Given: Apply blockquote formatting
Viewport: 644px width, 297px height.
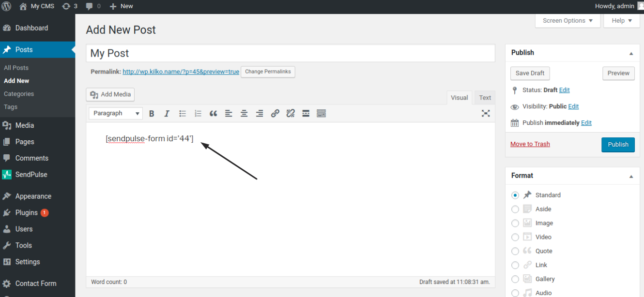Looking at the screenshot, I should pos(213,113).
